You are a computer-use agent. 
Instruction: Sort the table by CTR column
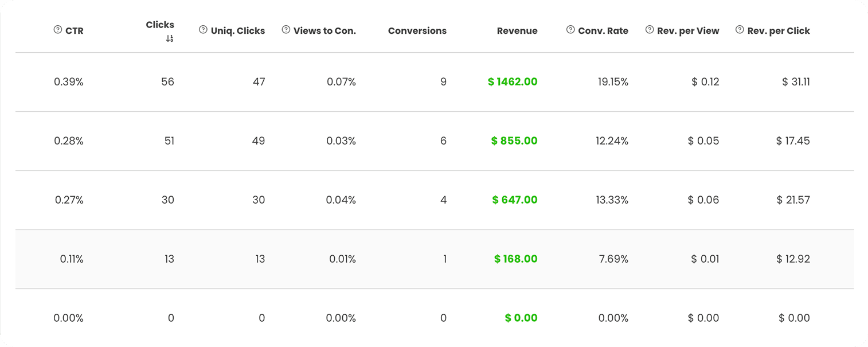pos(75,30)
